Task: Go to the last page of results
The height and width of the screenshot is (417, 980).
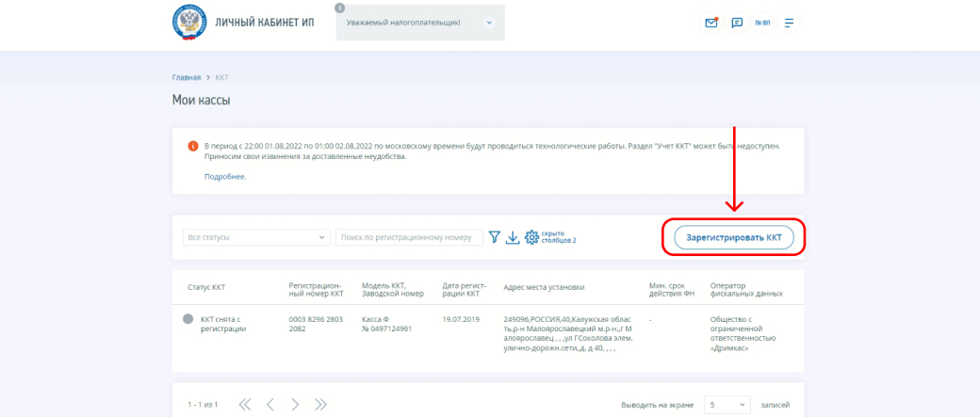Action: click(x=320, y=405)
